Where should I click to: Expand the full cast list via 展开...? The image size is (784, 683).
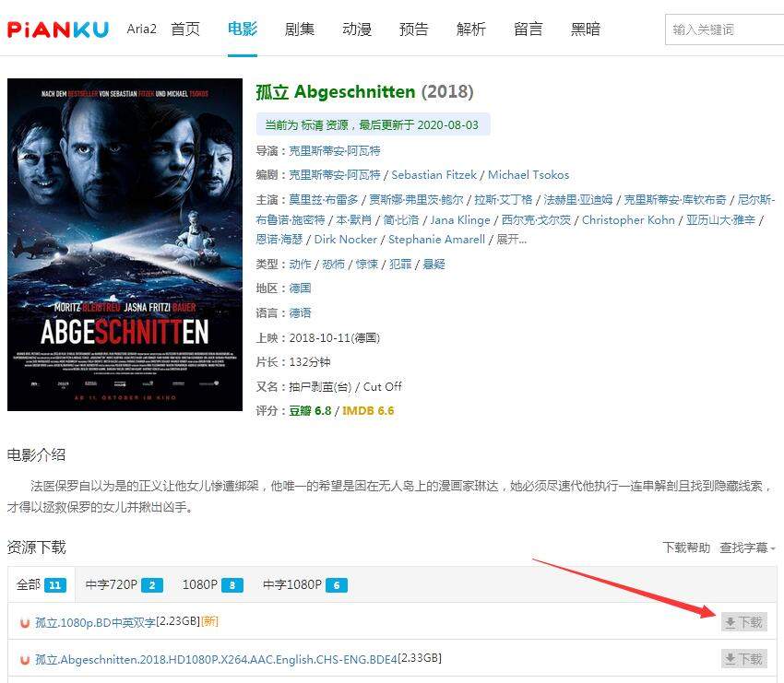(511, 240)
